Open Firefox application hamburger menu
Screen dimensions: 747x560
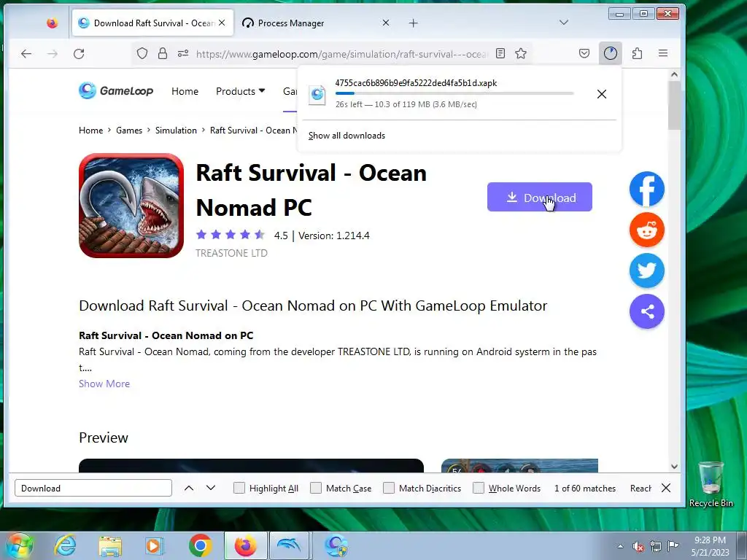click(663, 53)
